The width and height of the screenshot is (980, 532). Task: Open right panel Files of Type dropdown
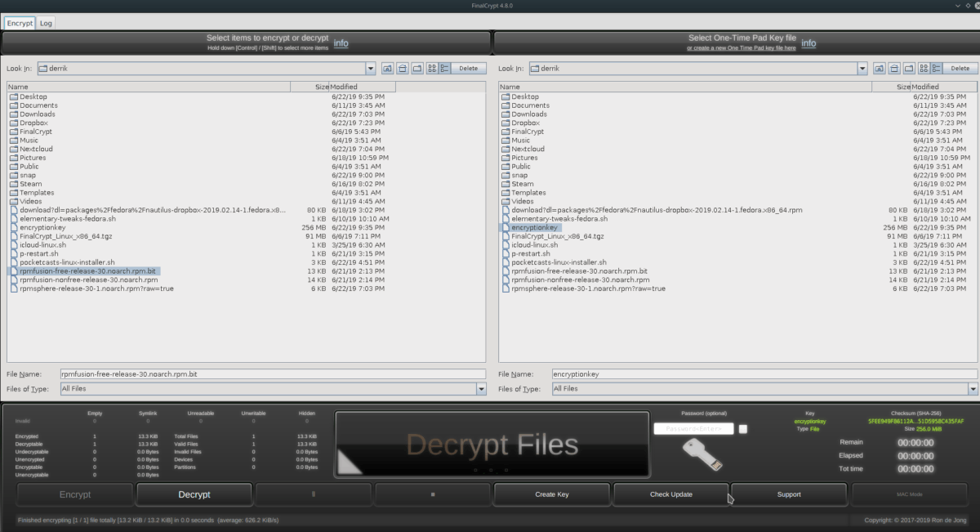(972, 388)
